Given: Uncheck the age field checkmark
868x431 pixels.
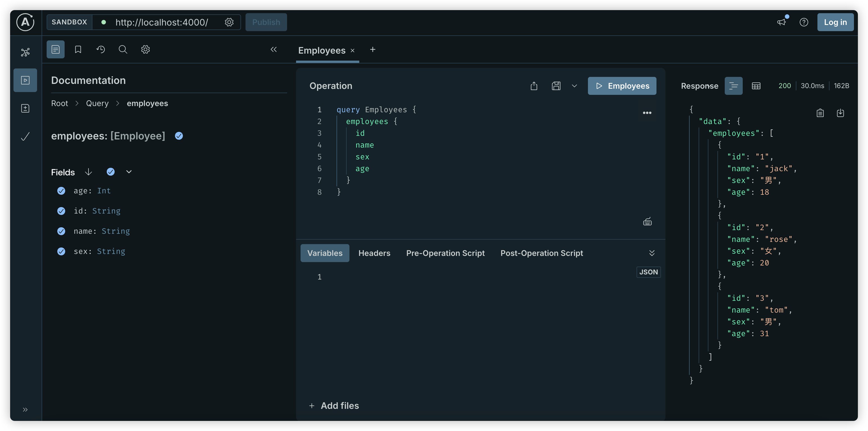Looking at the screenshot, I should coord(61,191).
